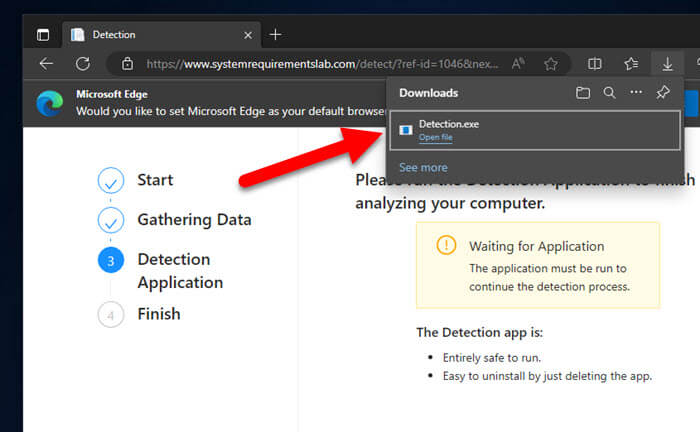Click the Waiting for Application heading
Viewport: 700px width, 432px height.
(536, 246)
